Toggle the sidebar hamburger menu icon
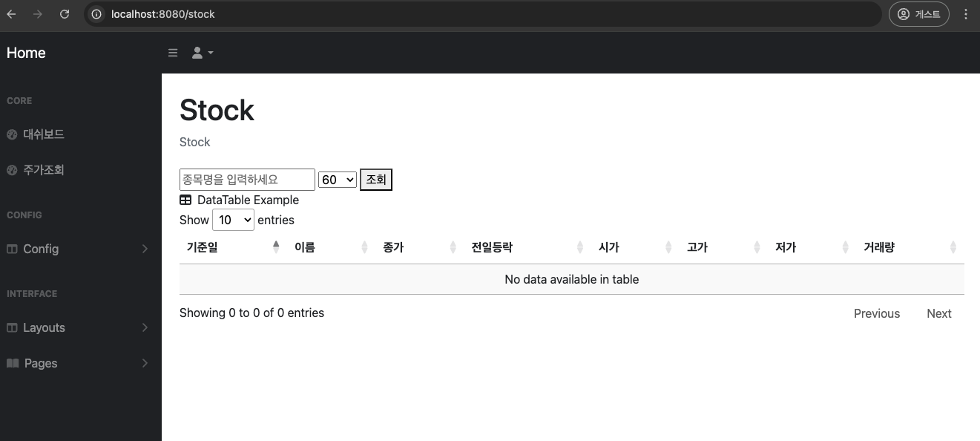Image resolution: width=980 pixels, height=441 pixels. point(173,53)
